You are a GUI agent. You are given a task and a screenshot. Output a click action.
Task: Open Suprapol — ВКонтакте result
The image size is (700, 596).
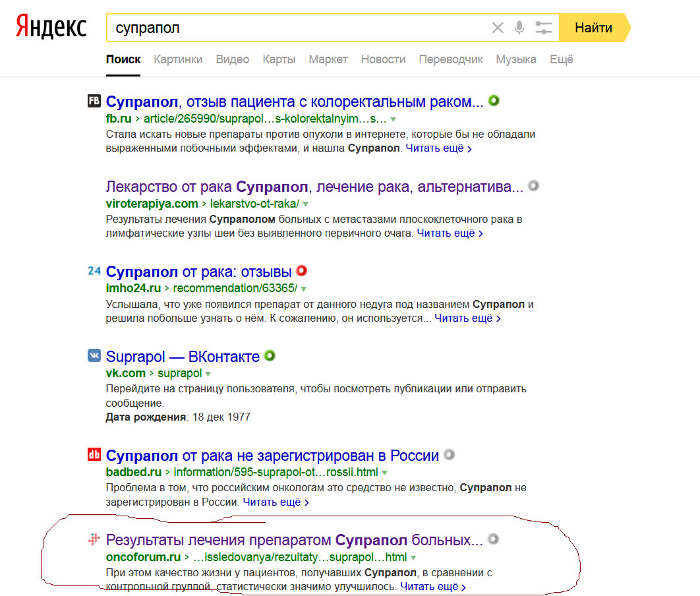click(x=183, y=357)
